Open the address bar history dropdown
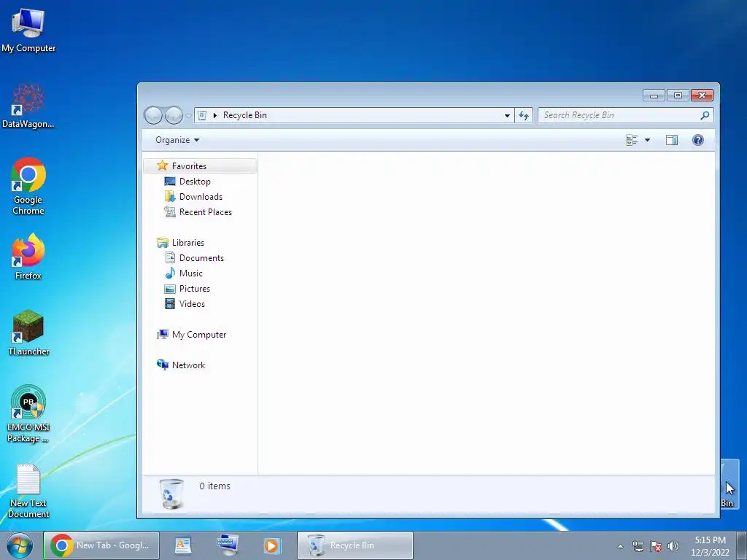 click(x=508, y=115)
